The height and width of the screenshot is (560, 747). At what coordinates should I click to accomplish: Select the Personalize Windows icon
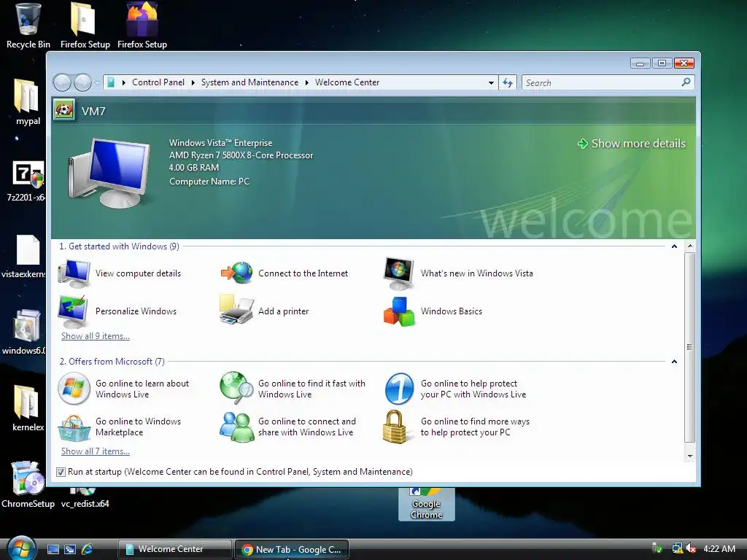click(x=72, y=311)
